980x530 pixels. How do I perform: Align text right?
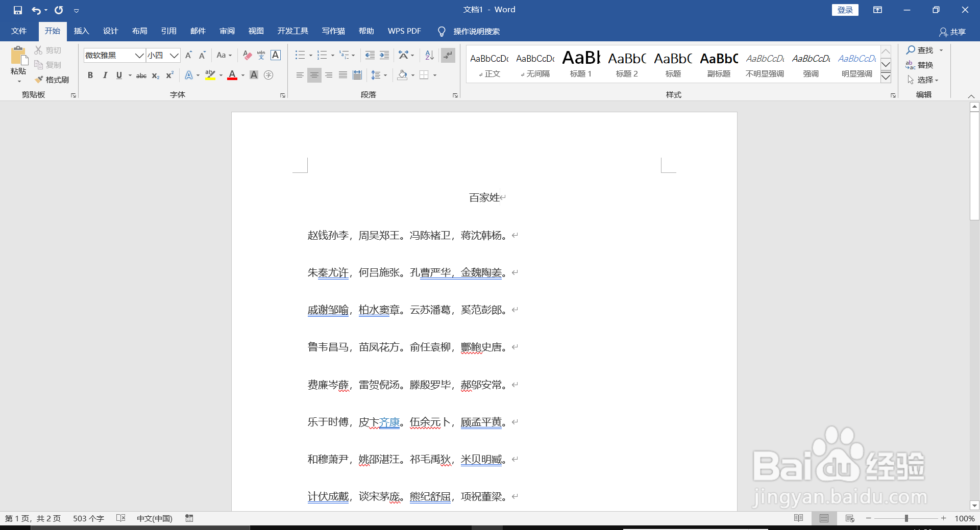coord(329,75)
